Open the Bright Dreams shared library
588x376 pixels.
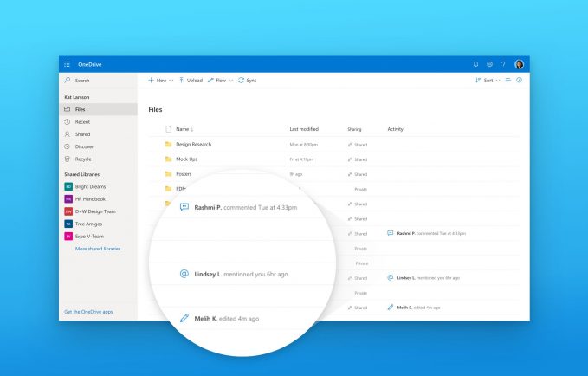98,186
